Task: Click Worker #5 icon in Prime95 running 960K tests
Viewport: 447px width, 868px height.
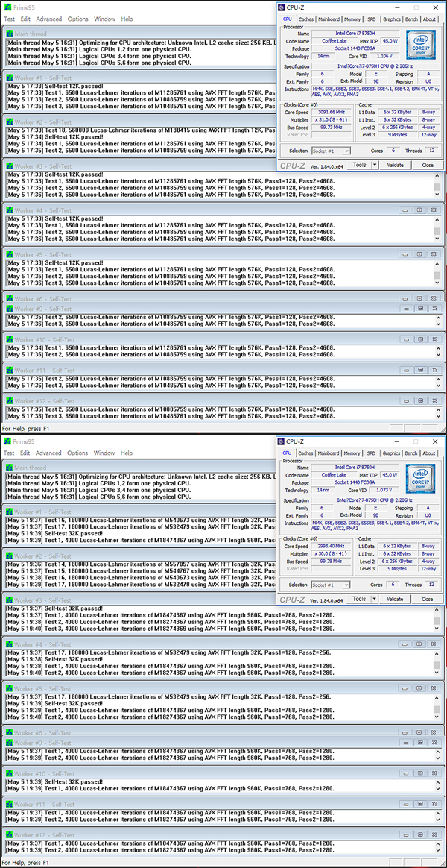Action: (x=9, y=688)
